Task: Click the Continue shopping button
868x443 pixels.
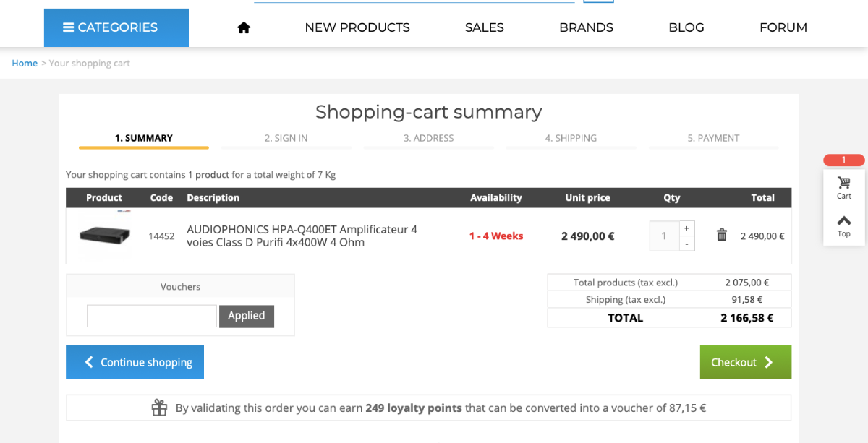Action: pos(135,362)
